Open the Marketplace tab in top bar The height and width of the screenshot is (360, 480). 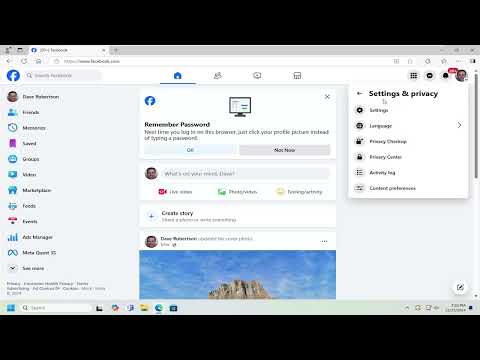tap(297, 76)
